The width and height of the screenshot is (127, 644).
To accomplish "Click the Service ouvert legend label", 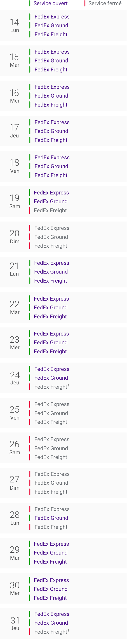I will click(x=51, y=4).
